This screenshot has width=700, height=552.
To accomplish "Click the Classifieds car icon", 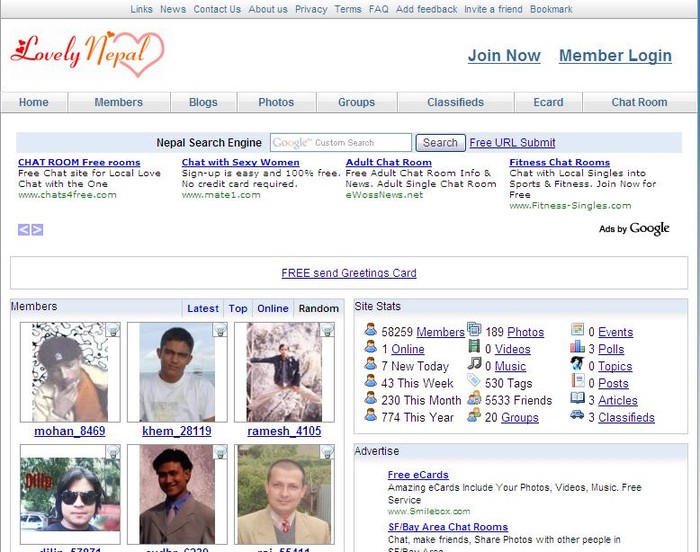I will click(577, 416).
